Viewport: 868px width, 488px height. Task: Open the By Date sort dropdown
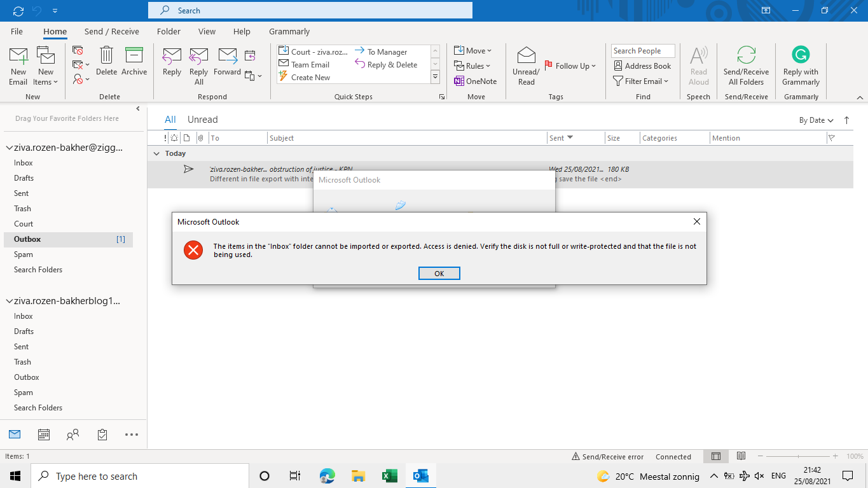(816, 120)
